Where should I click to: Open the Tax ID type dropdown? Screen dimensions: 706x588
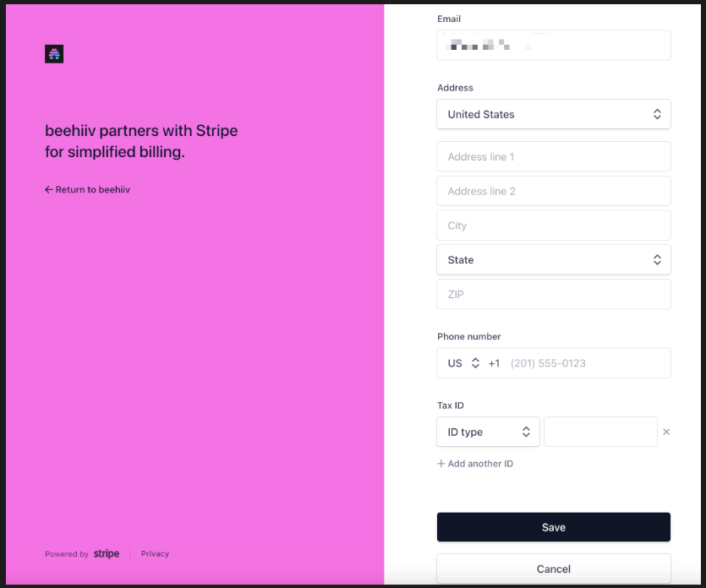point(488,432)
